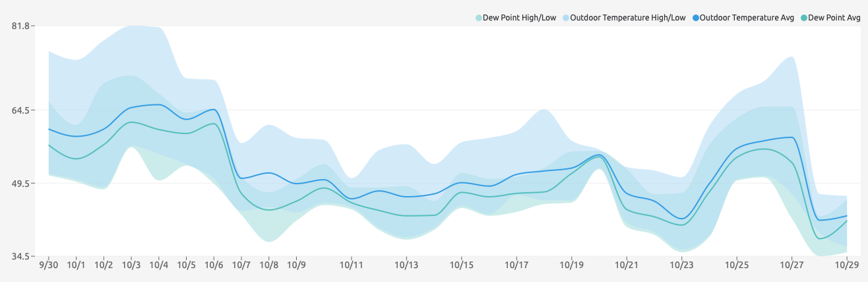Click the 10/25 x-axis date label
This screenshot has height=282, width=868.
tap(737, 265)
